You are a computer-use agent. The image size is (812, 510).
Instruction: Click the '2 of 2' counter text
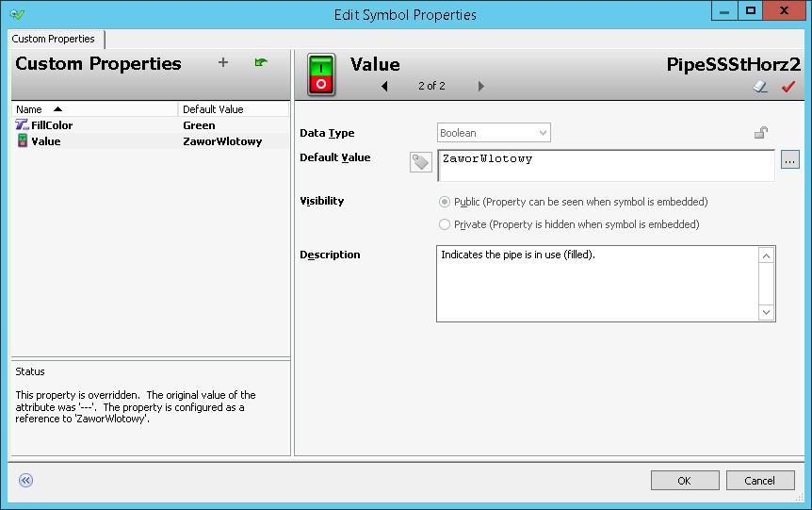point(431,86)
